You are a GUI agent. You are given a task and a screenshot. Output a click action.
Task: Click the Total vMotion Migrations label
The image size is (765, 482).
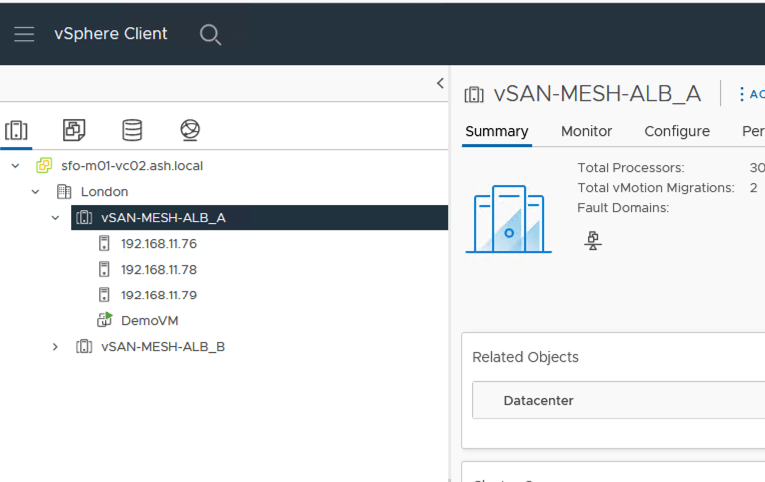(656, 188)
